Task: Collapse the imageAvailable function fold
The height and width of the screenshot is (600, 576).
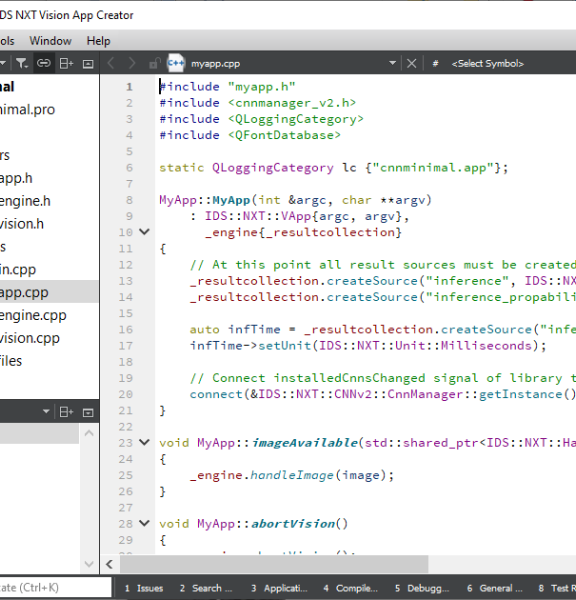Action: coord(144,443)
